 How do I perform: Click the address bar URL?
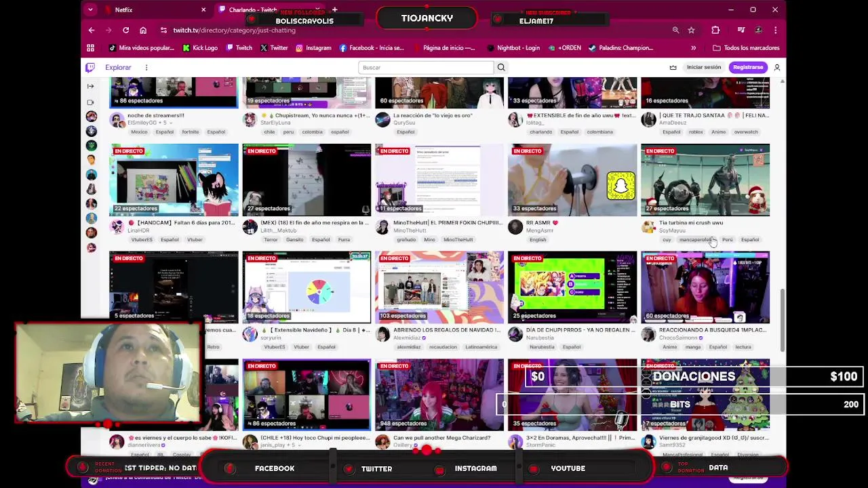pyautogui.click(x=234, y=30)
